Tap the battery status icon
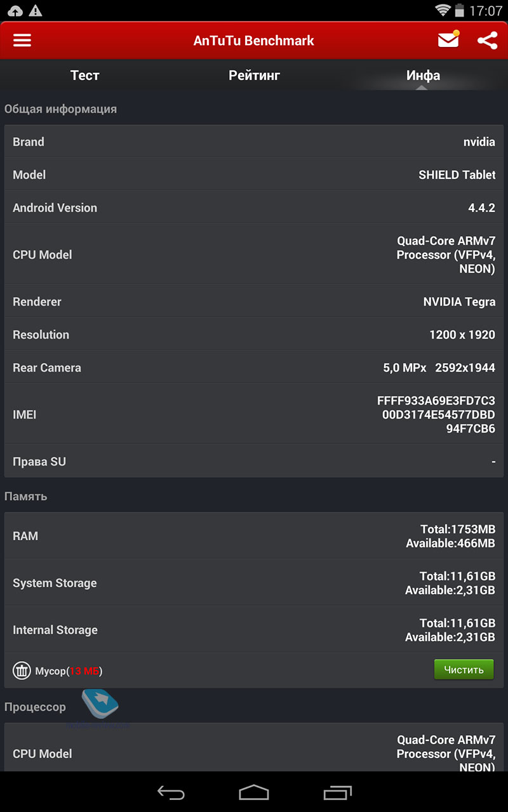 pos(460,10)
